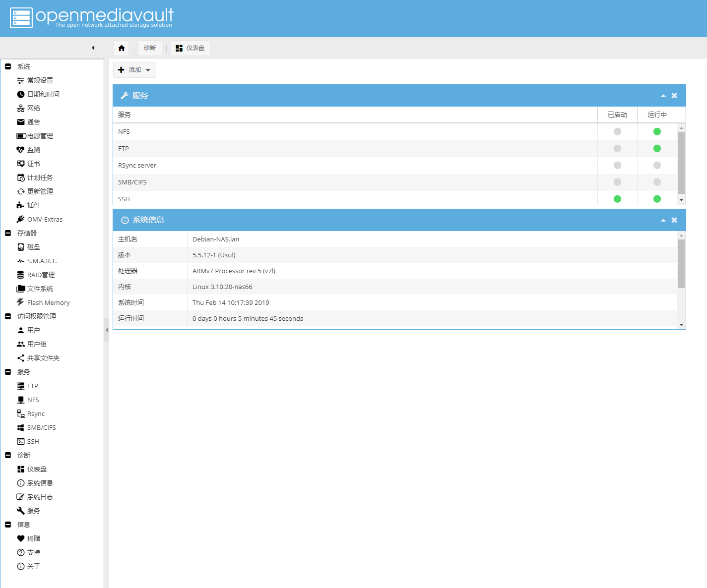The height and width of the screenshot is (588, 707).
Task: Open 用户组 group icon
Action: [21, 344]
